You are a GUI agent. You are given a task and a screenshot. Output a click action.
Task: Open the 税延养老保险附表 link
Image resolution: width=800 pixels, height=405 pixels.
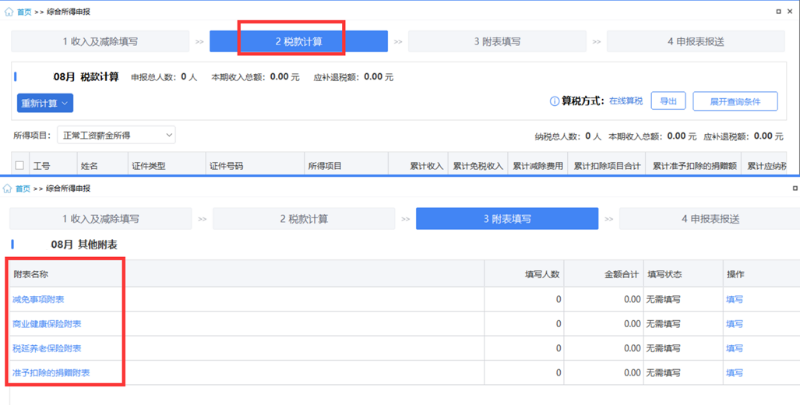point(46,348)
